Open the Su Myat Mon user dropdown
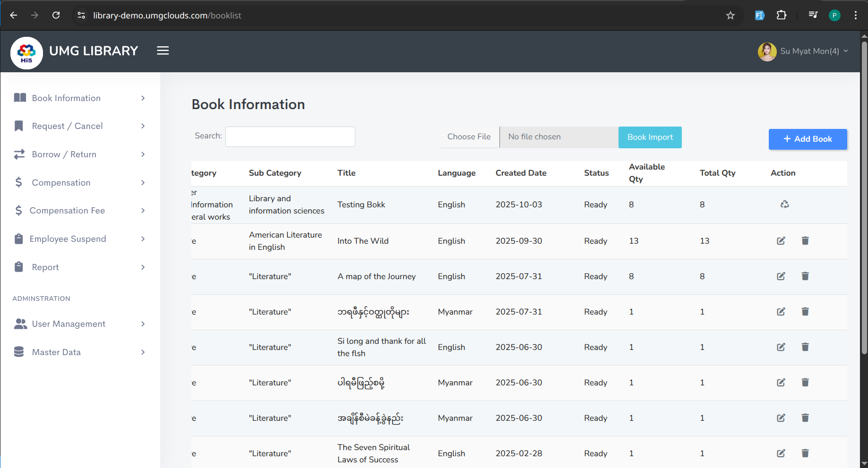Image resolution: width=868 pixels, height=468 pixels. click(x=803, y=51)
